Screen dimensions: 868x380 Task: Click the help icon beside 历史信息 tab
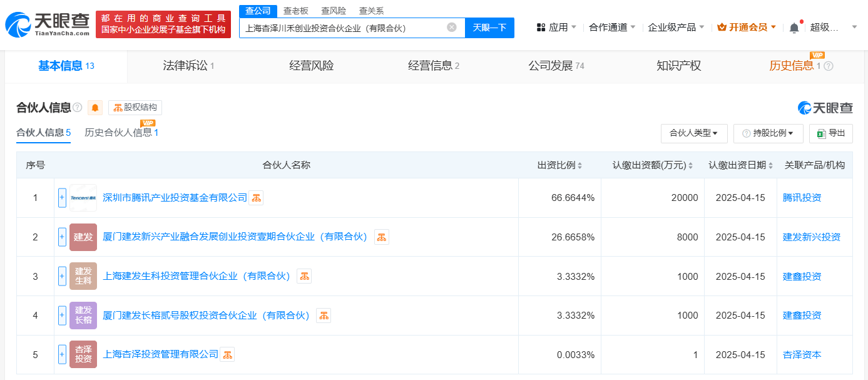[829, 66]
